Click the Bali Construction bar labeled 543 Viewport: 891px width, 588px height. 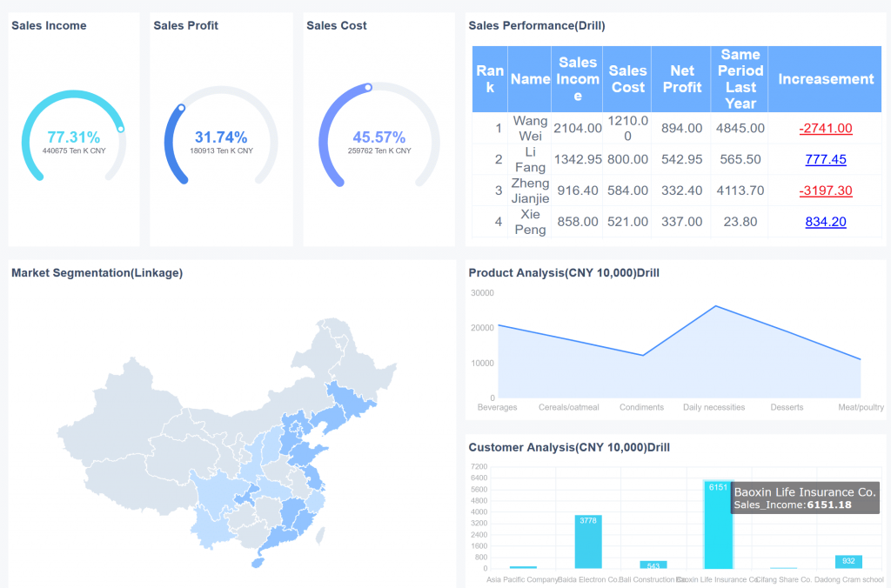coord(653,565)
